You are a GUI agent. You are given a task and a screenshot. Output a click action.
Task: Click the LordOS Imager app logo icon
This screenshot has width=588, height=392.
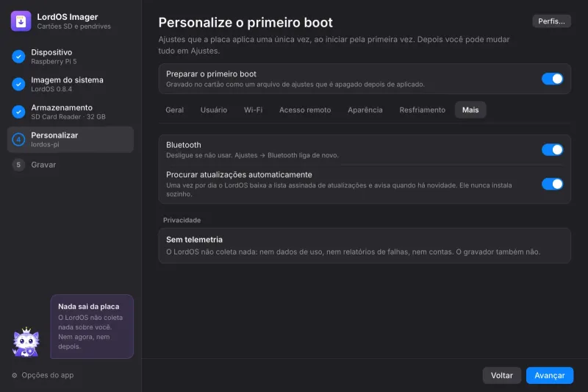(21, 21)
